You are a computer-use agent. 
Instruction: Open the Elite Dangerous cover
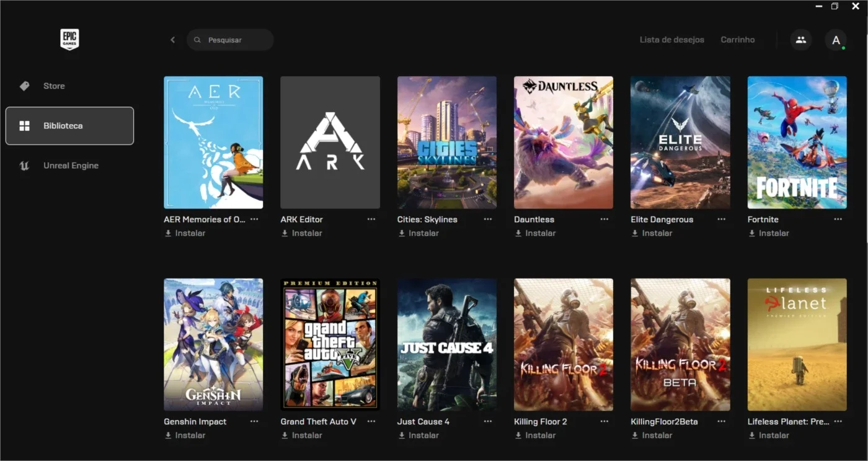(x=680, y=142)
